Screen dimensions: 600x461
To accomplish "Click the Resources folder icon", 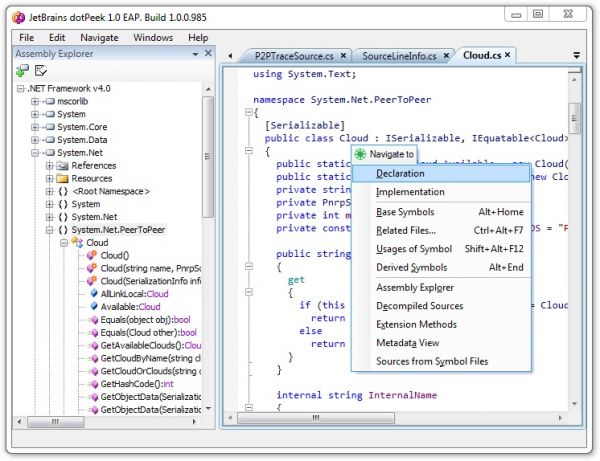I will 62,178.
